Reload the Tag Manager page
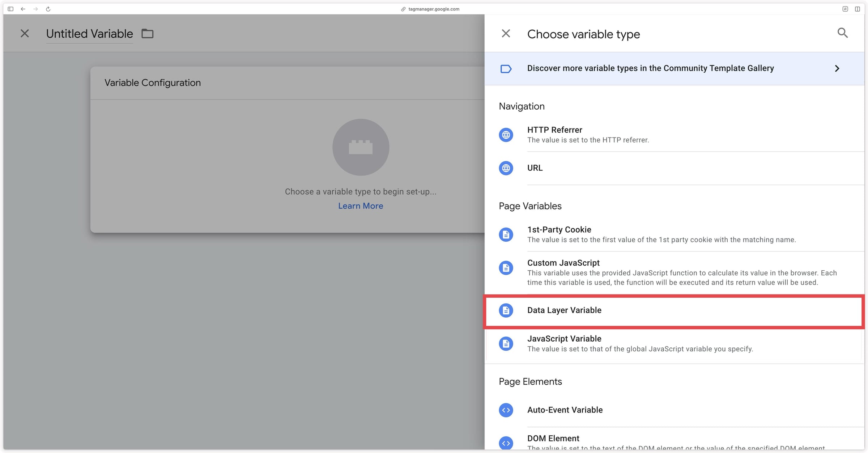This screenshot has height=453, width=868. (x=48, y=9)
